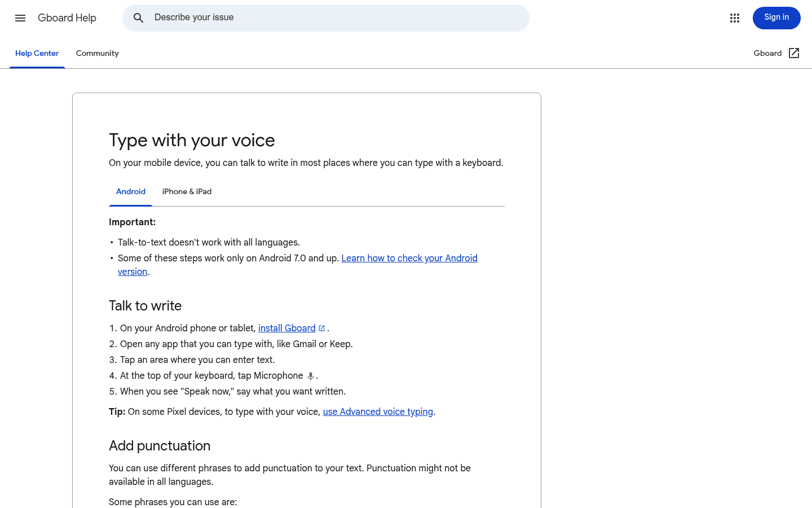Image resolution: width=812 pixels, height=508 pixels.
Task: Click the Tip: label text
Action: click(x=117, y=412)
